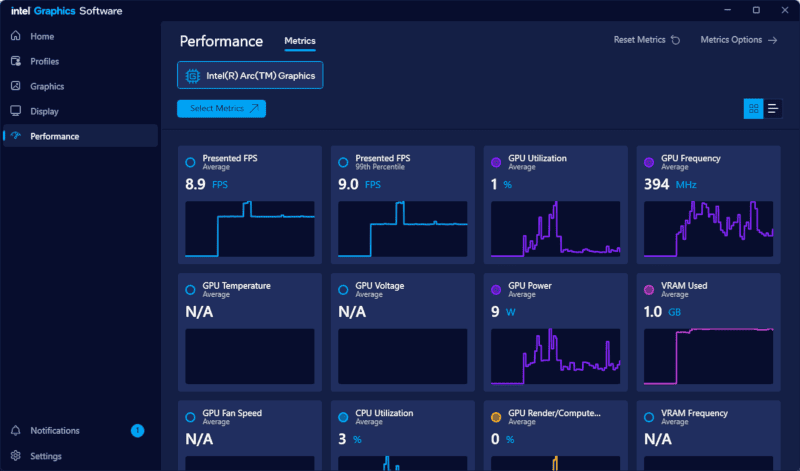Select Performance in the navigation menu
This screenshot has height=471, width=800.
tap(54, 136)
